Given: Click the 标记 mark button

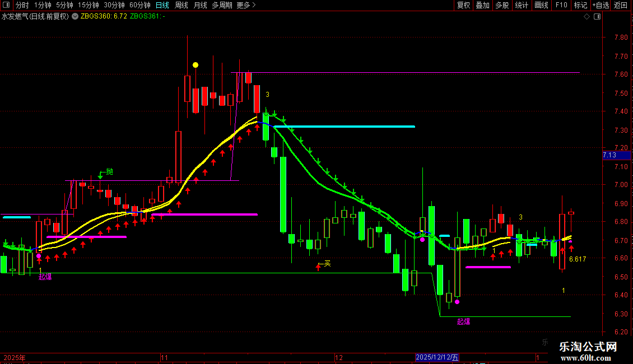Looking at the screenshot, I should (580, 5).
